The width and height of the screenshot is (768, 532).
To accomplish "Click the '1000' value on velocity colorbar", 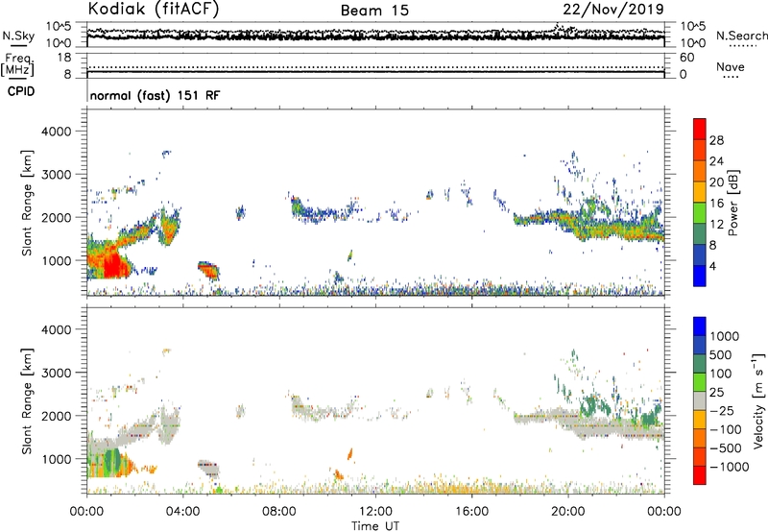I will point(725,336).
